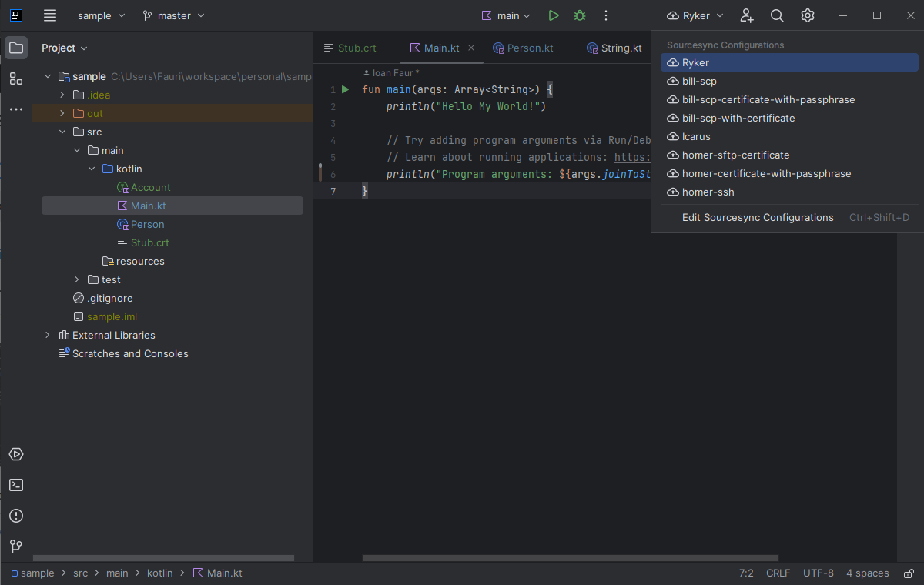Open the Git tool window icon

[x=16, y=547]
